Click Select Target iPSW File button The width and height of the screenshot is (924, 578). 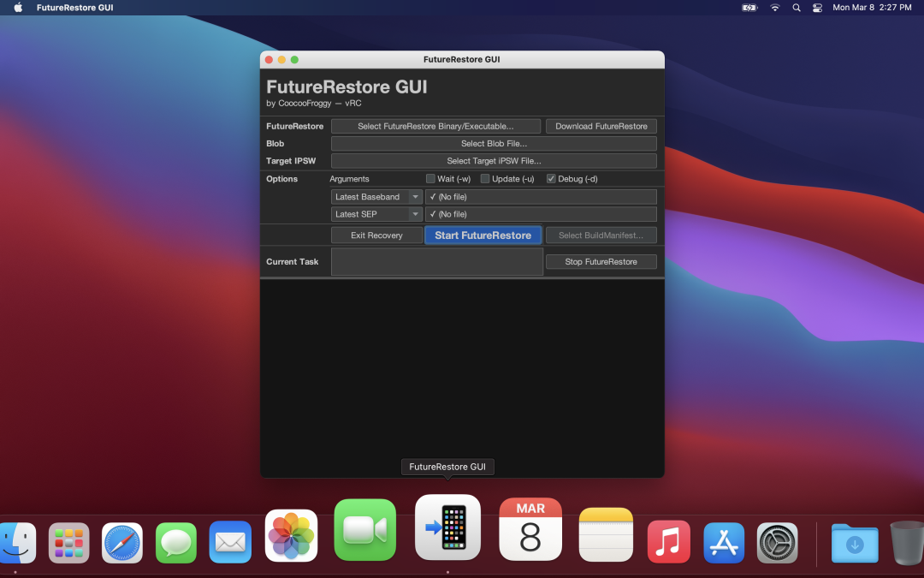pos(494,161)
